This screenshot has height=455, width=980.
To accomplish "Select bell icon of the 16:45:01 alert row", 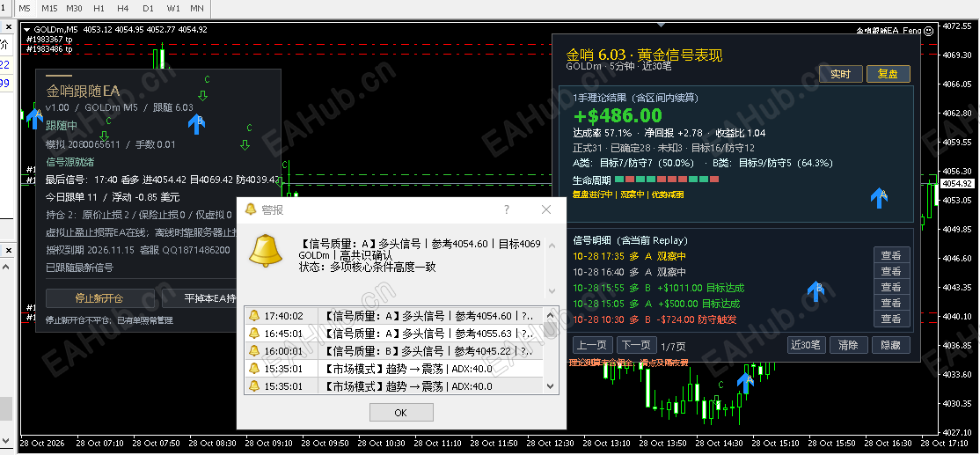I will click(x=254, y=334).
